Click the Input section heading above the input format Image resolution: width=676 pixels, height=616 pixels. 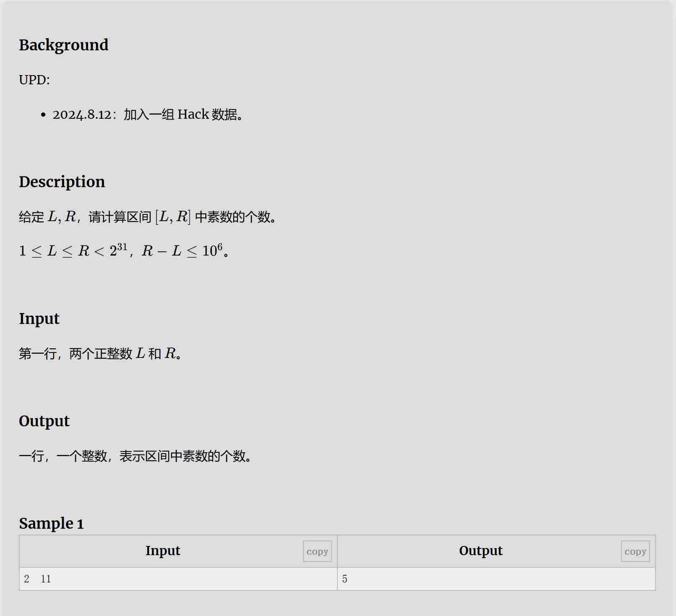(x=39, y=318)
